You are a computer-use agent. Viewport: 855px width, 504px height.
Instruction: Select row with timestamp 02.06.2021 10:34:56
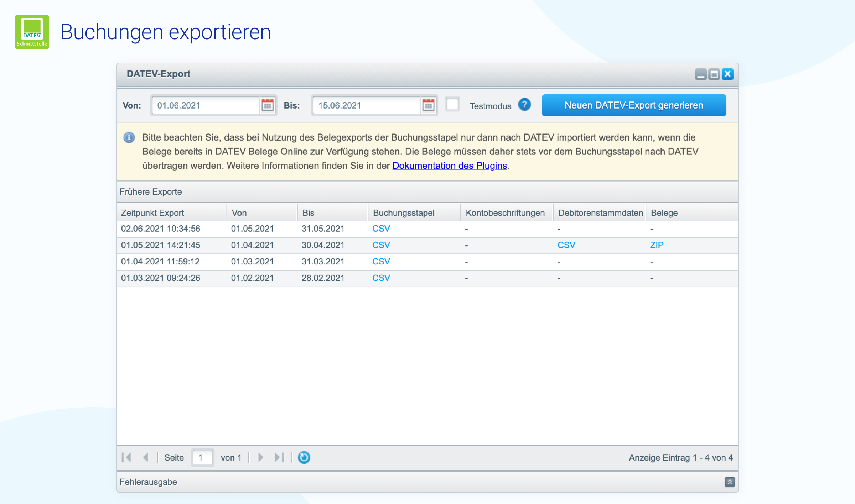click(427, 229)
